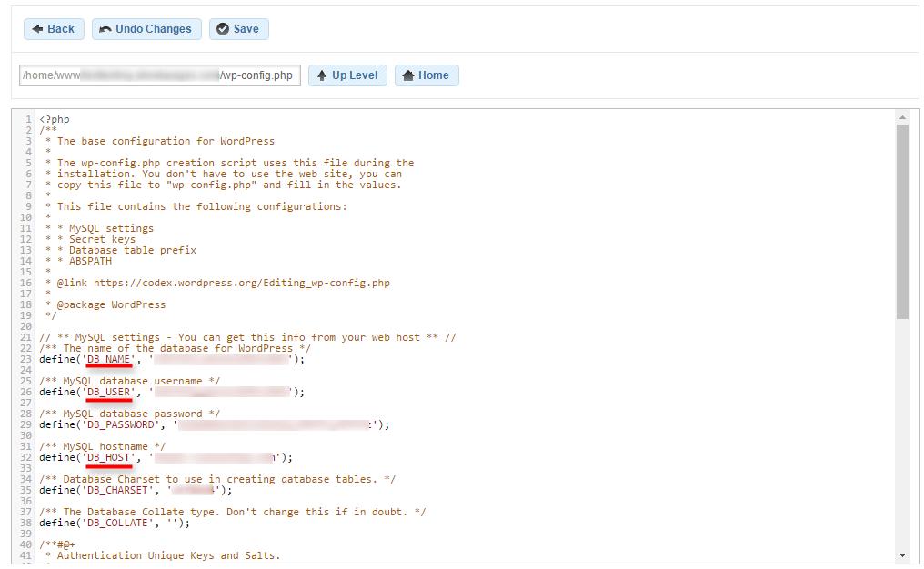Click the editor's vertical scrollbar thumb

[x=901, y=221]
